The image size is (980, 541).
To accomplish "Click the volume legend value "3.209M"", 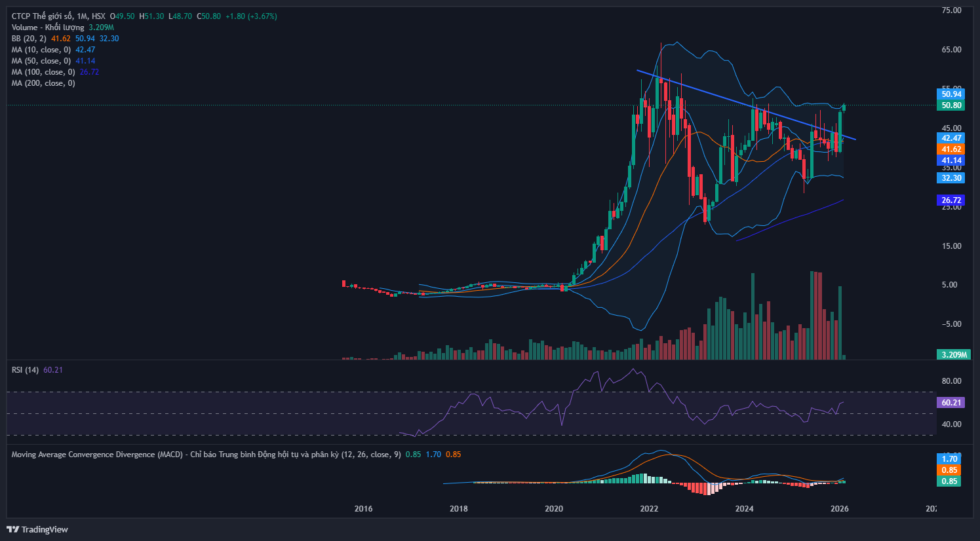I will click(x=102, y=28).
